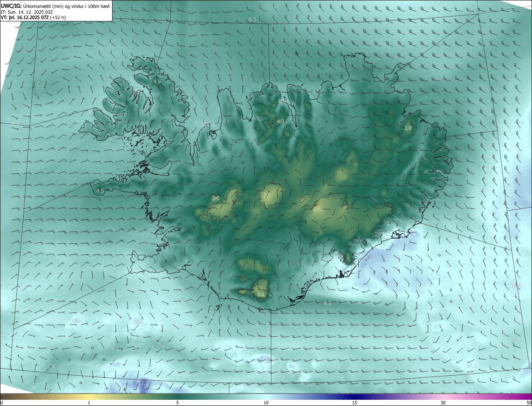The height and width of the screenshot is (406, 532).
Task: Click the 10 tick on the color scale
Action: [266, 403]
